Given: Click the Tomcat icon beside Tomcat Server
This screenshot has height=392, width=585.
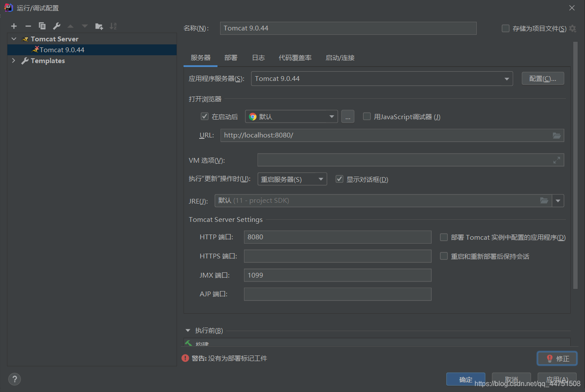Looking at the screenshot, I should tap(25, 39).
